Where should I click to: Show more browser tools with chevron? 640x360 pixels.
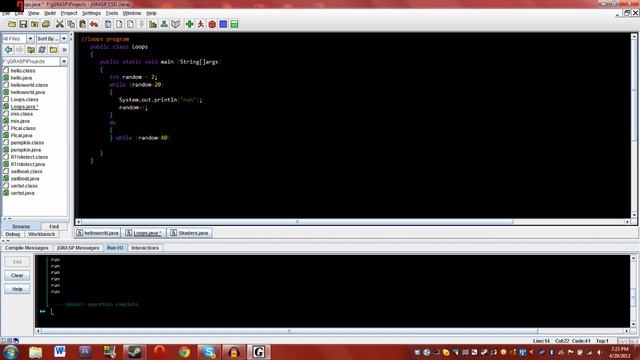coord(64,50)
